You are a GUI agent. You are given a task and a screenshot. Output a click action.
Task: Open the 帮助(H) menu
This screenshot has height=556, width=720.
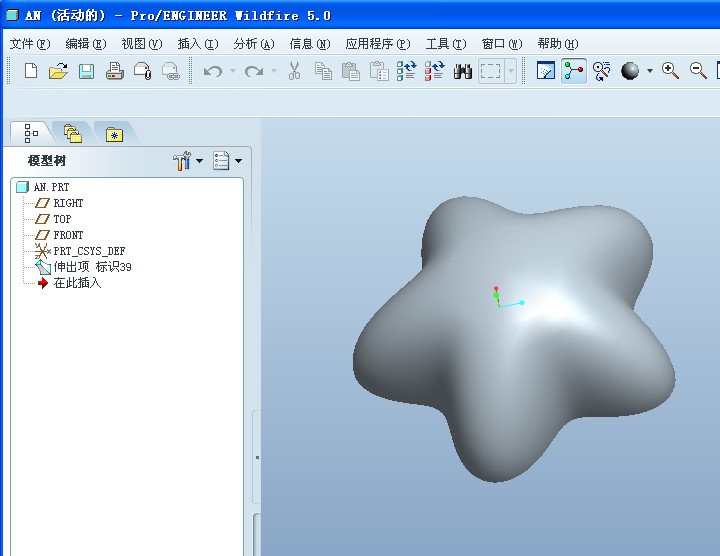558,44
